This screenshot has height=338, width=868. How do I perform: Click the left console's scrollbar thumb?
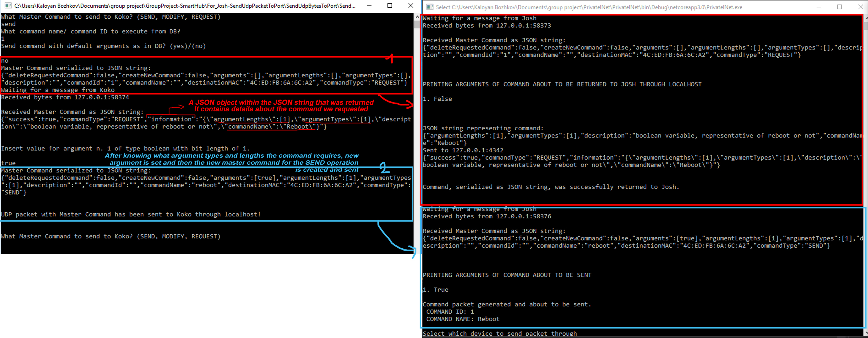pyautogui.click(x=417, y=24)
